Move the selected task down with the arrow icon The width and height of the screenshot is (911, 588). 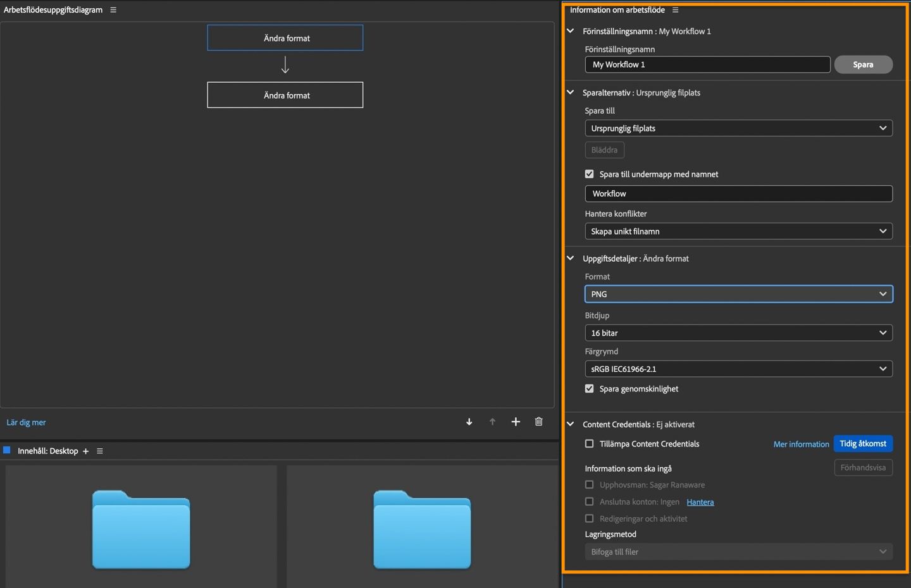coord(469,422)
